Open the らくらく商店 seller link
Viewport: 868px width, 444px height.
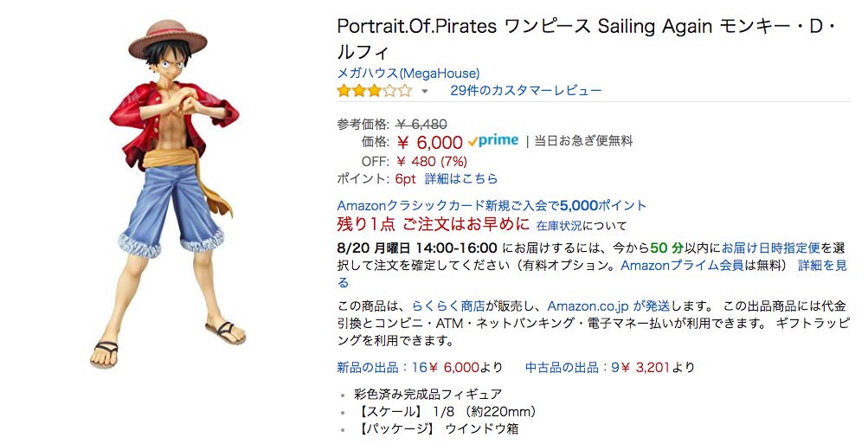click(x=448, y=306)
